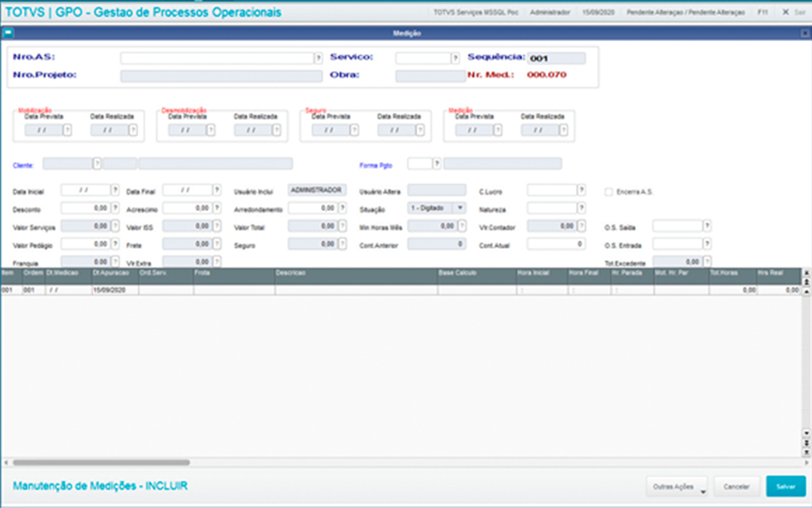Viewport: 812px width, 508px height.
Task: Click the Salvar button
Action: (x=786, y=486)
